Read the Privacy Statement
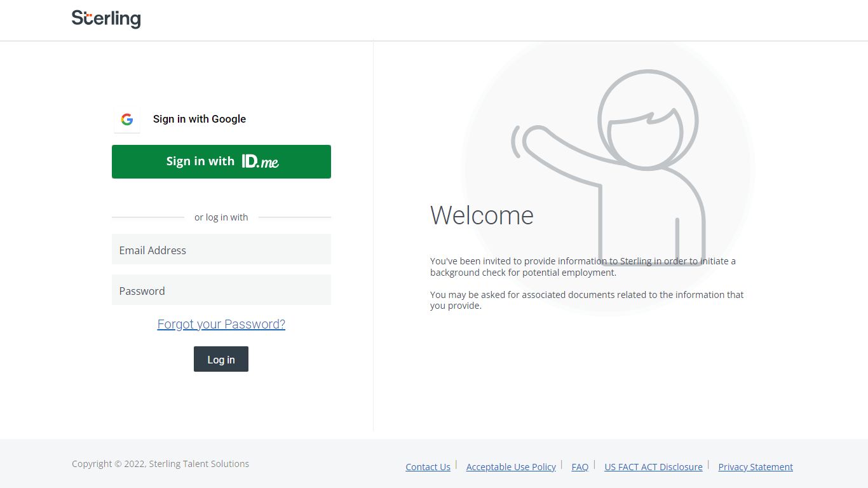The width and height of the screenshot is (868, 488). pos(755,466)
